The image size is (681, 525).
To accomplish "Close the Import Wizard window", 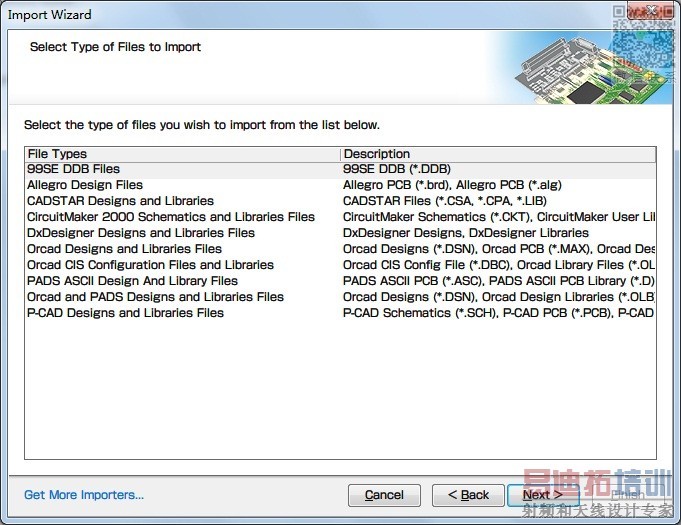I will (652, 10).
